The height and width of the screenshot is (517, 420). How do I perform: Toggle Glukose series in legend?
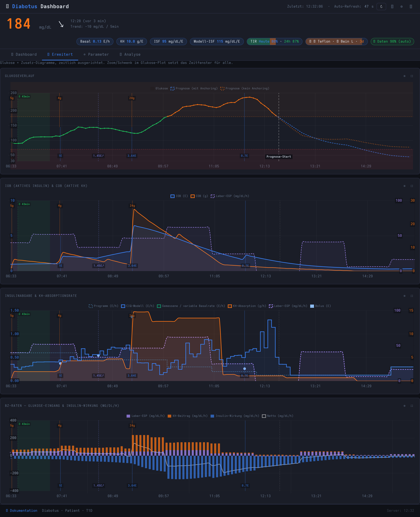coord(159,88)
